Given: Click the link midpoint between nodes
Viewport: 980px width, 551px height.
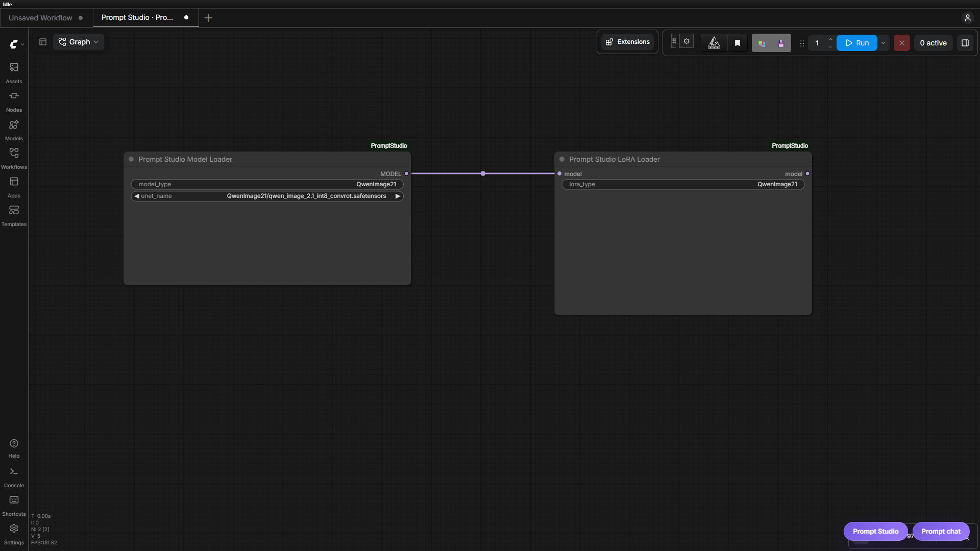Looking at the screenshot, I should (483, 173).
